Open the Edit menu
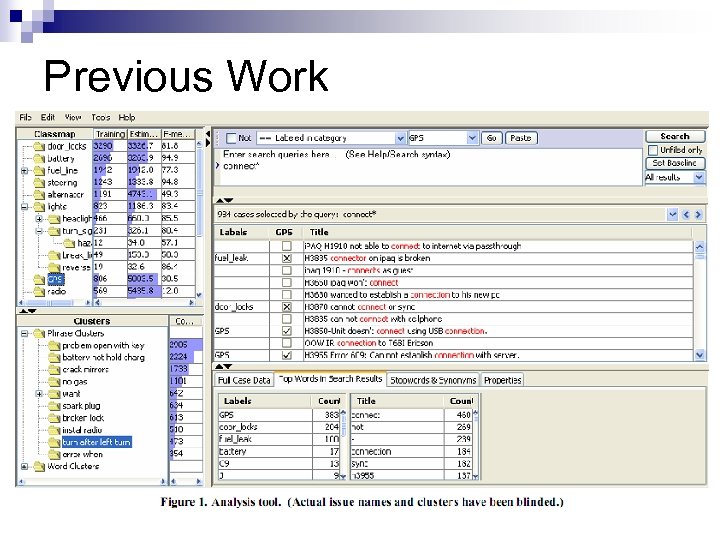 point(48,118)
